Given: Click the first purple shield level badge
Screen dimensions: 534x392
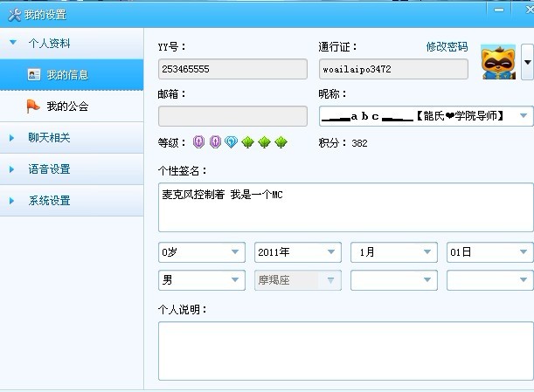Looking at the screenshot, I should (x=199, y=142).
